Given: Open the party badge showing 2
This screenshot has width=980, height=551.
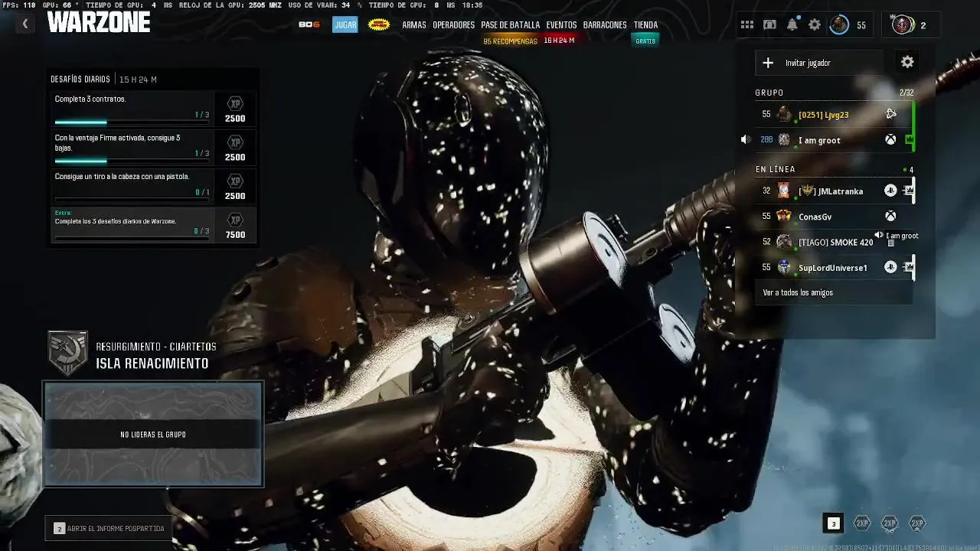Looking at the screenshot, I should [910, 25].
